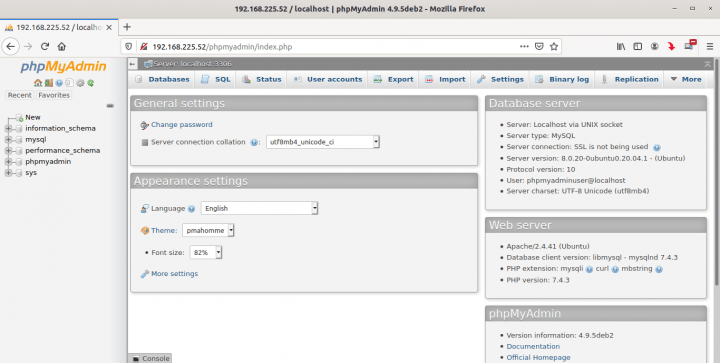Screen dimensions: 720x363
Task: Open Firefox account icon
Action: [655, 46]
